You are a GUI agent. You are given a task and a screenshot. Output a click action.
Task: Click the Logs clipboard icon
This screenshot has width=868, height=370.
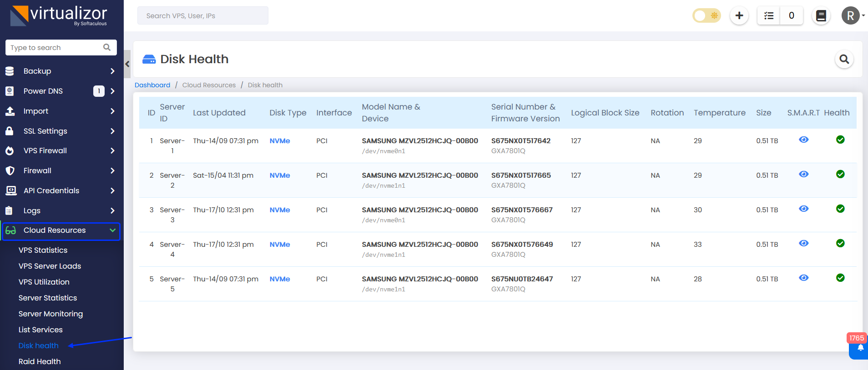coord(9,210)
